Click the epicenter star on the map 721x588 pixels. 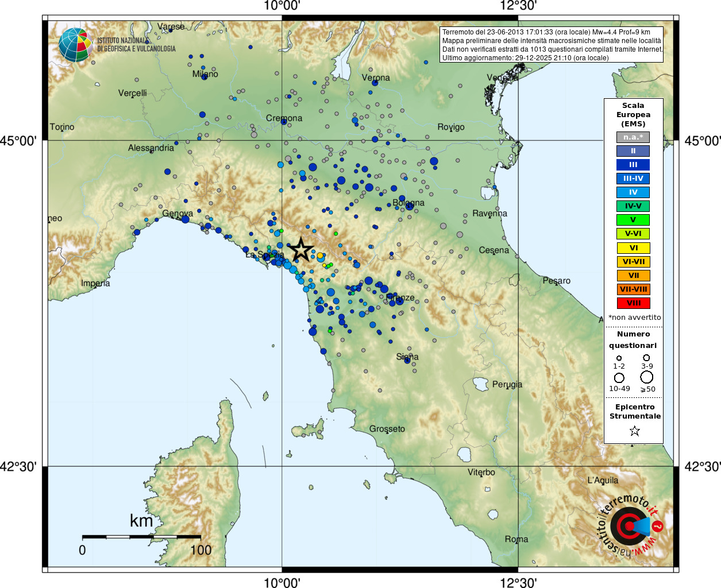coord(301,250)
